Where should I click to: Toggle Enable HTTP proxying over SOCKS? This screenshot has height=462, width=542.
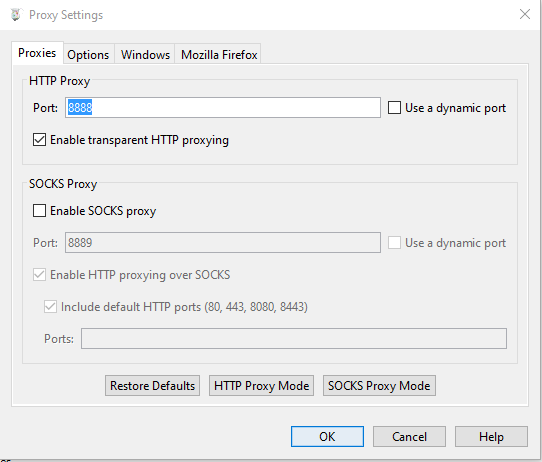(x=39, y=275)
